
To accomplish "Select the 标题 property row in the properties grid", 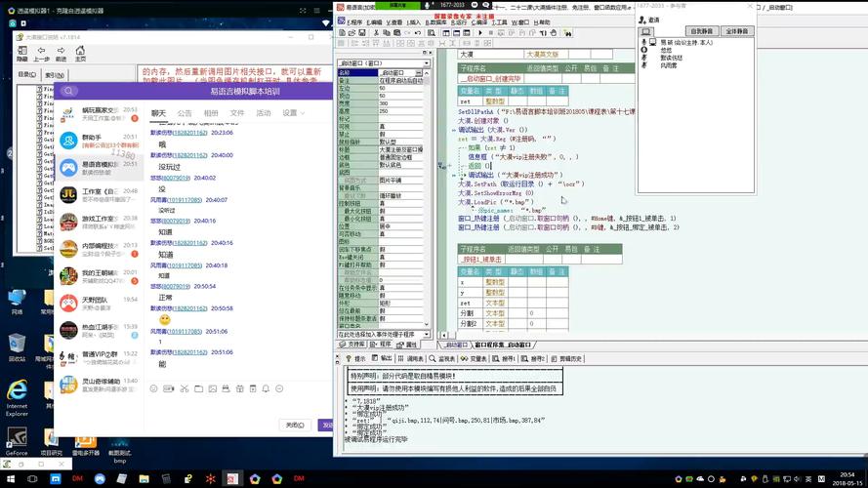I will click(381, 150).
